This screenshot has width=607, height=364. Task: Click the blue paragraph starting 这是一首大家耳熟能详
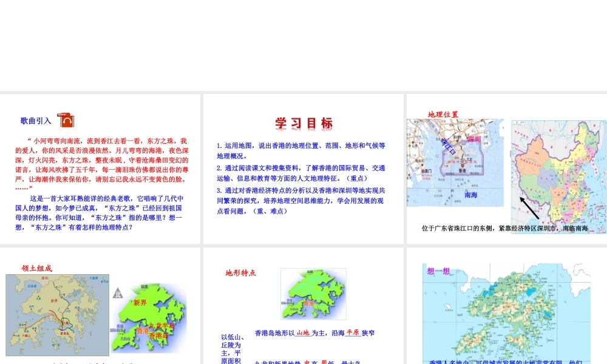(100, 213)
